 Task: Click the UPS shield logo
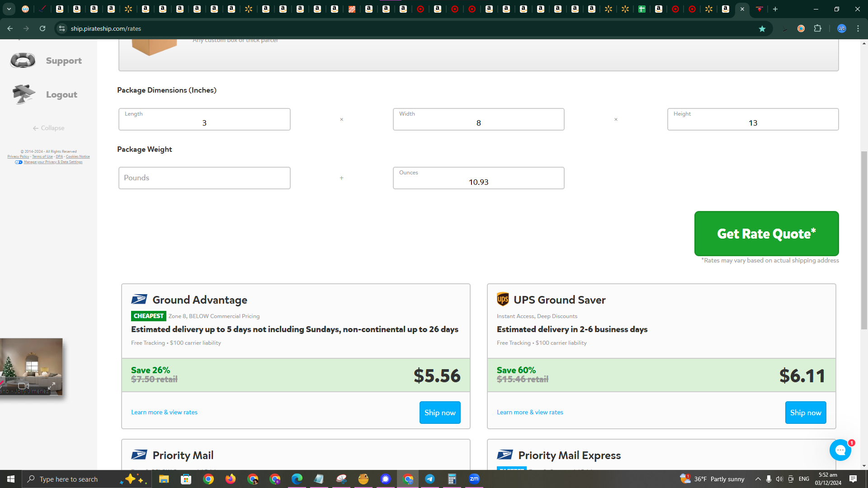pos(503,299)
